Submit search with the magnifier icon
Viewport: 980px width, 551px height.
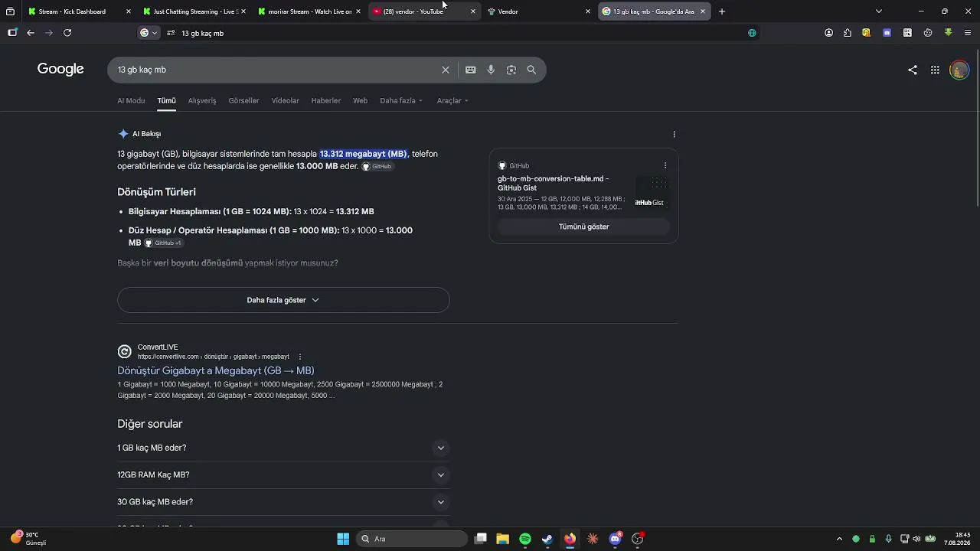pos(531,70)
